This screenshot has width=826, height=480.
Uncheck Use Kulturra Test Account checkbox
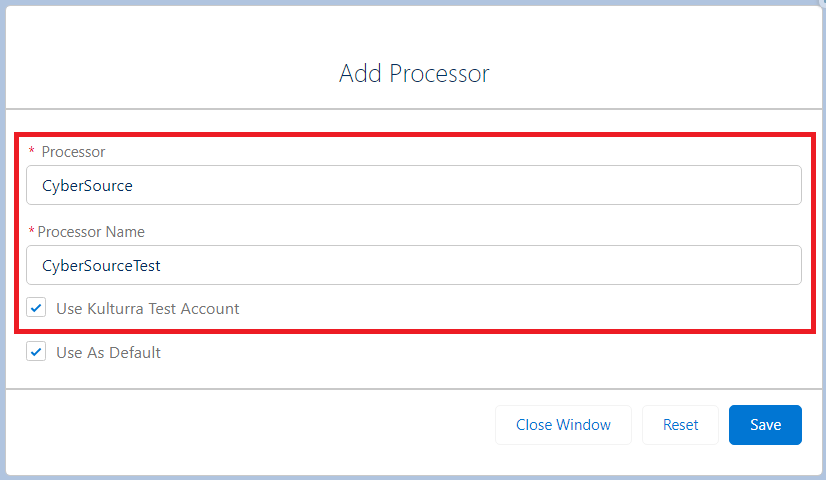click(36, 308)
